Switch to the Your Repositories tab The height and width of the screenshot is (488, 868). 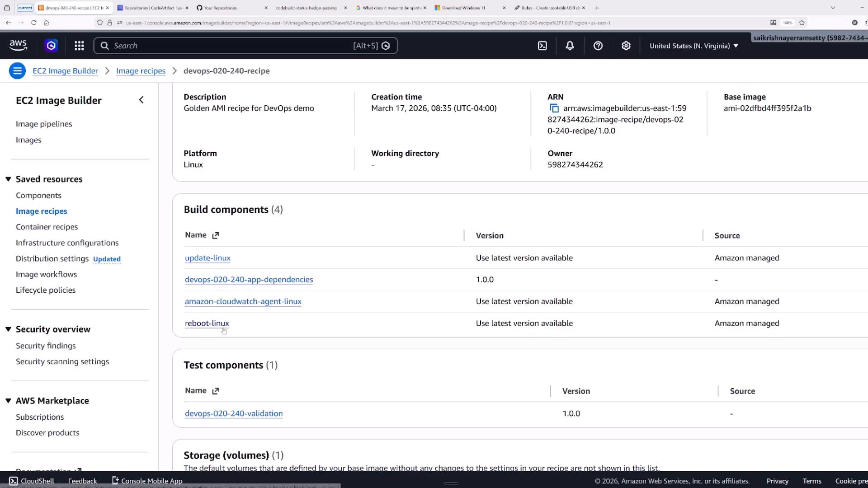pos(232,8)
